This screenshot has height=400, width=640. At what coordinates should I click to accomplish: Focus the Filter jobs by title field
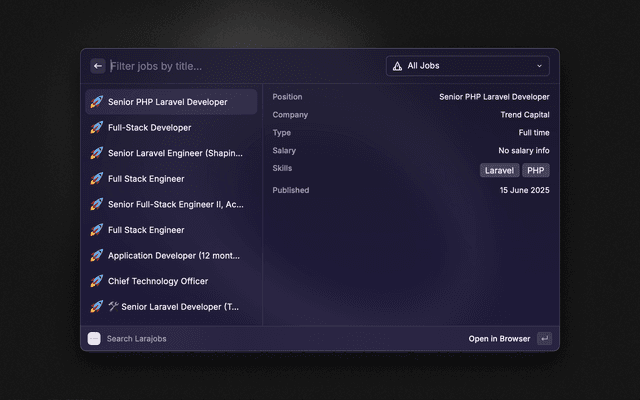[x=240, y=66]
